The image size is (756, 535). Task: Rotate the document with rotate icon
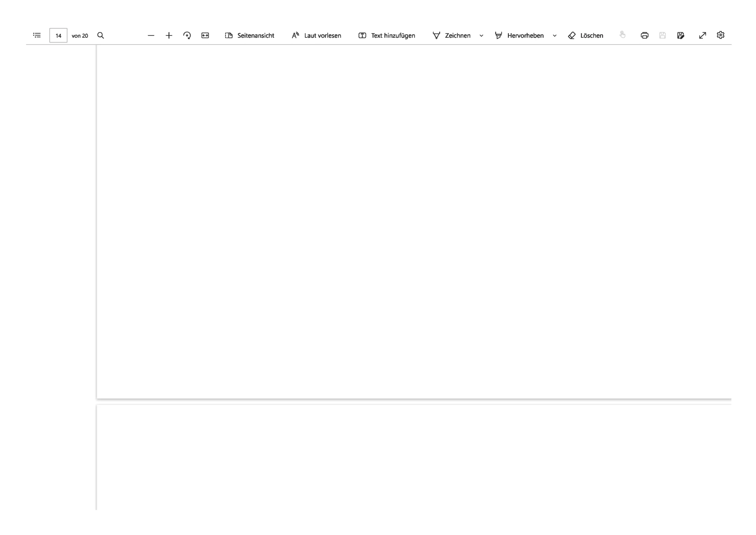pos(187,35)
